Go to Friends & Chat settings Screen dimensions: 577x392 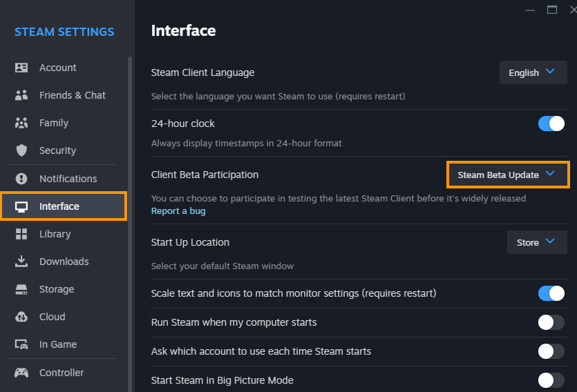(64, 95)
